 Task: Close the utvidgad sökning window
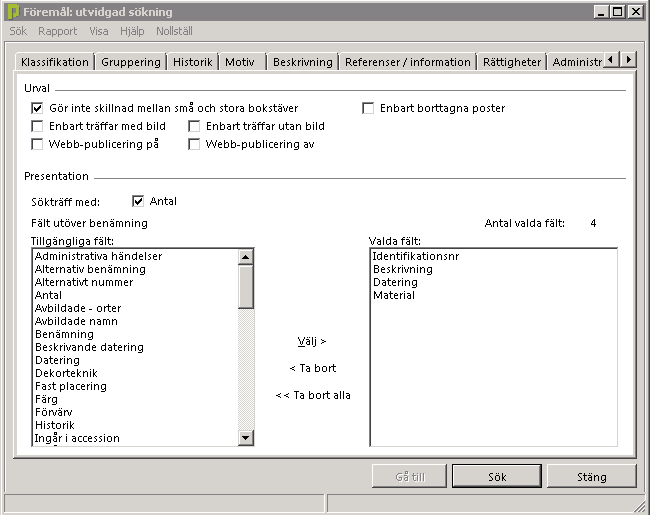click(x=635, y=12)
